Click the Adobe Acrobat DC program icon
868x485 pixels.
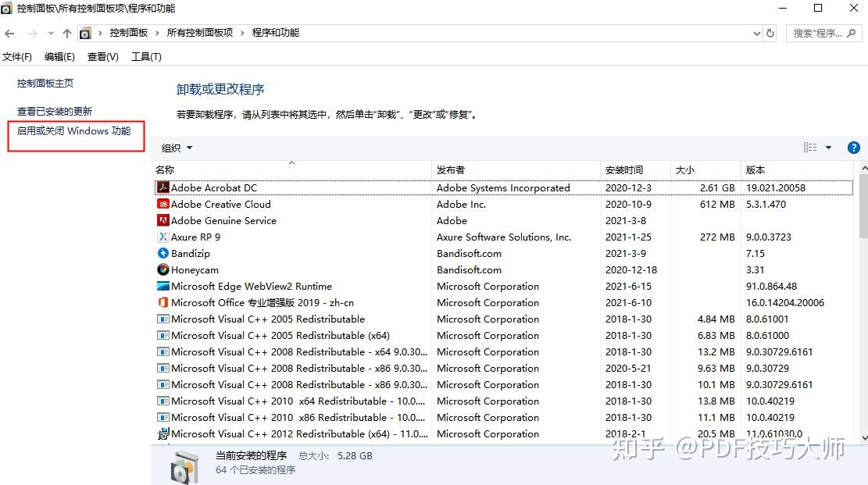tap(163, 187)
